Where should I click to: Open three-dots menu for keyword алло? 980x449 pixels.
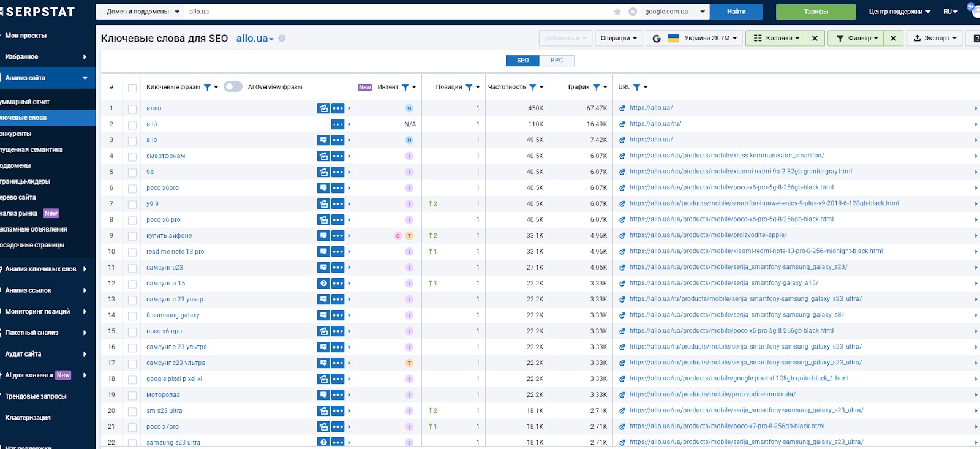point(337,108)
